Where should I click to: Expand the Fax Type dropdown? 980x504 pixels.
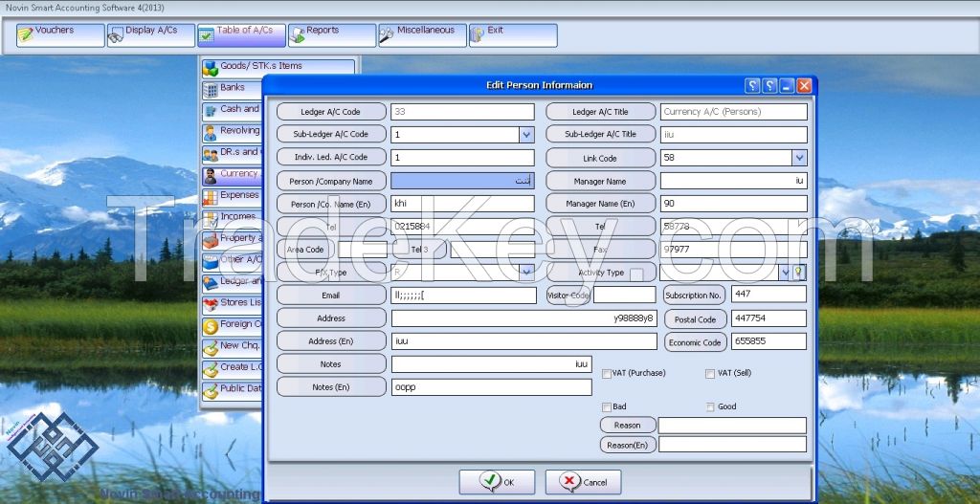coord(526,273)
